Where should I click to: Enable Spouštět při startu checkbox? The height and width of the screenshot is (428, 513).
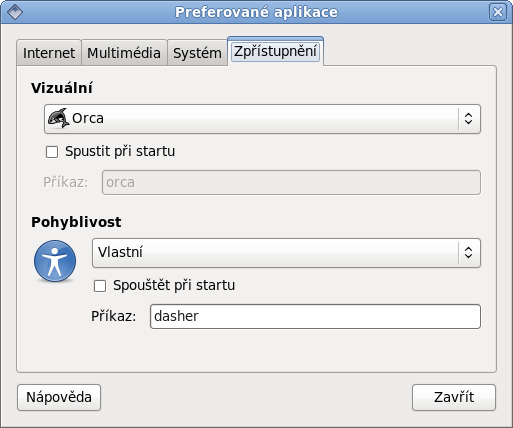[100, 286]
